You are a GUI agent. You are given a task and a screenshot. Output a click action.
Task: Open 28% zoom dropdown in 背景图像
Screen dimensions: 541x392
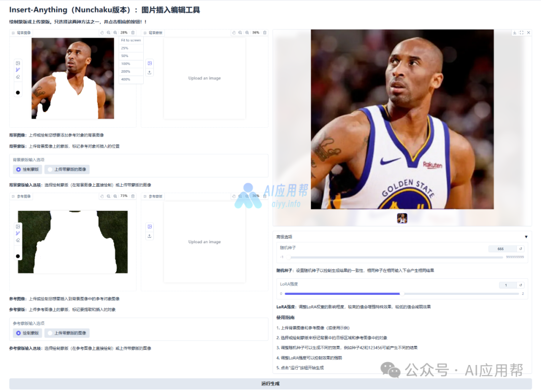coord(124,33)
